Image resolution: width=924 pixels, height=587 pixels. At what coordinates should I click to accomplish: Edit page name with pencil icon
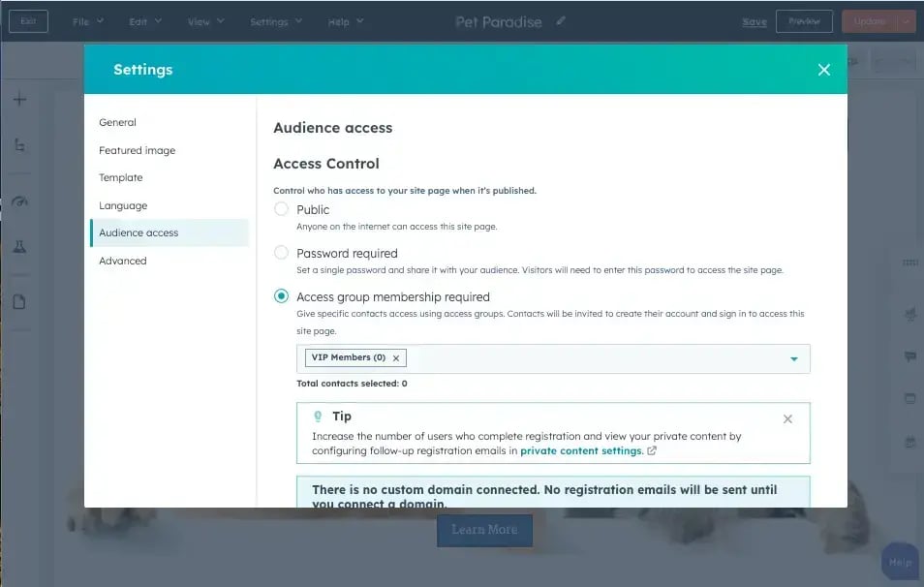coord(561,21)
